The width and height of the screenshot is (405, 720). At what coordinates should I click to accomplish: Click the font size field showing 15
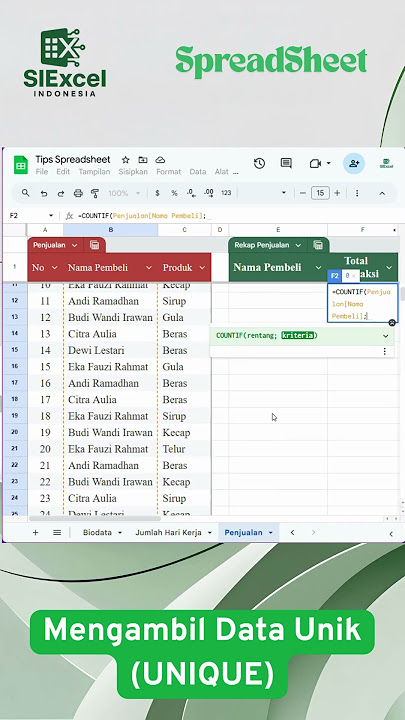coord(320,193)
